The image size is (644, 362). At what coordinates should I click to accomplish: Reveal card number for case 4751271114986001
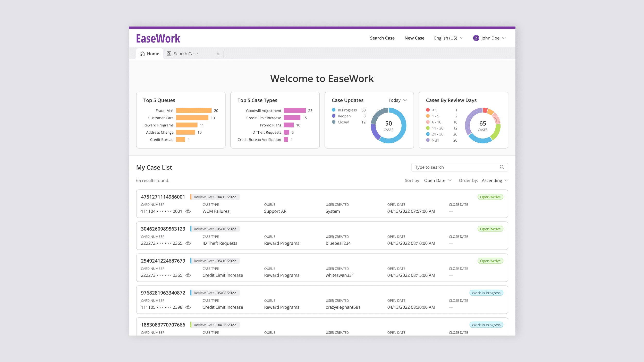(x=188, y=211)
